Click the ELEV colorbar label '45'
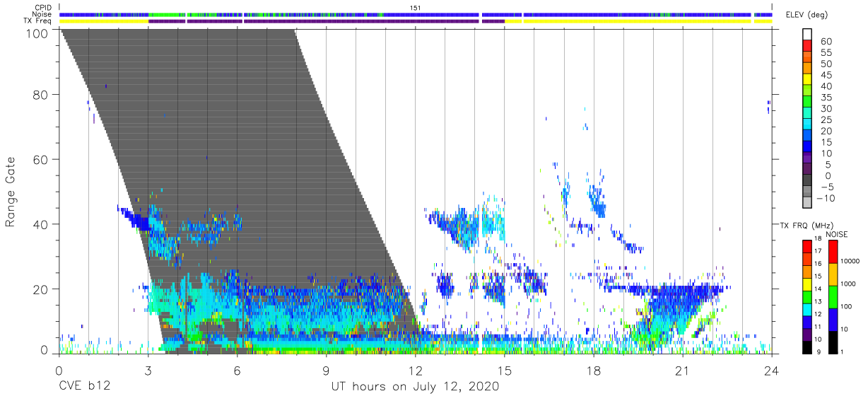The image size is (868, 401). 825,75
